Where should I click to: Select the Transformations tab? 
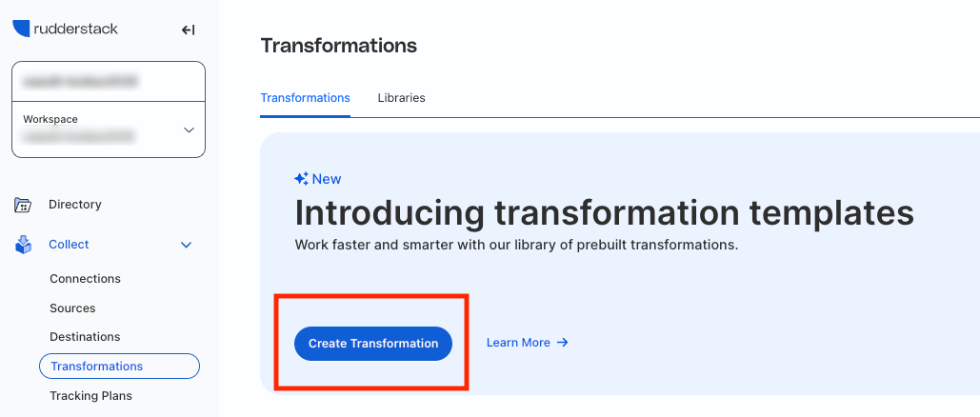305,98
